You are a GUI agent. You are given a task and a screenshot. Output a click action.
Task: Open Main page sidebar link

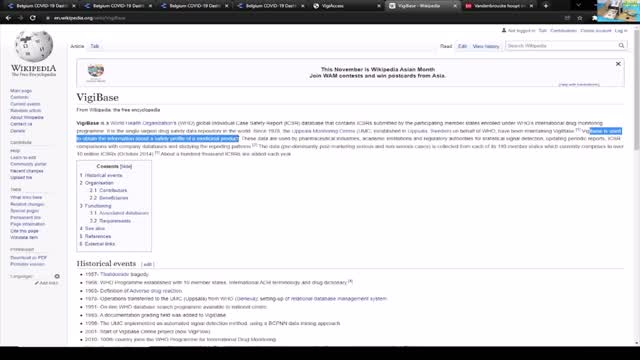point(21,91)
